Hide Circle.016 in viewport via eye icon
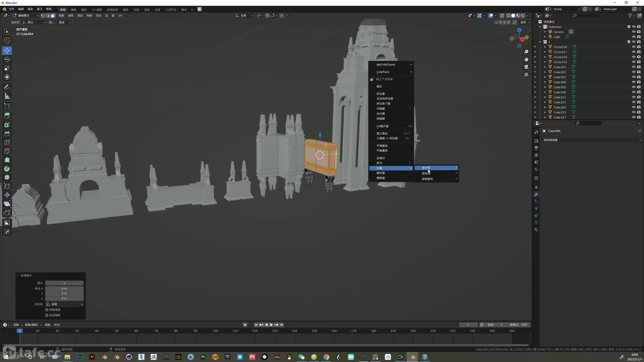Viewport: 644px width, 362px height. [x=634, y=47]
